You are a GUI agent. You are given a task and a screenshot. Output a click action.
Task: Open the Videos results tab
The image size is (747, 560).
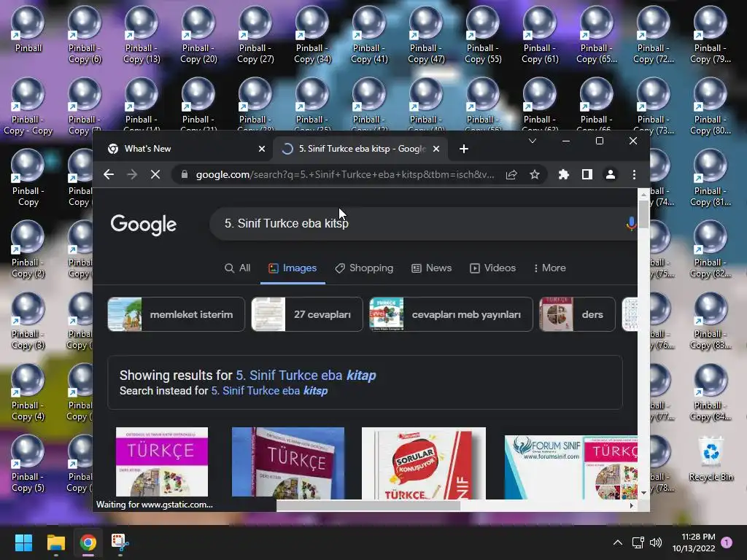(492, 268)
